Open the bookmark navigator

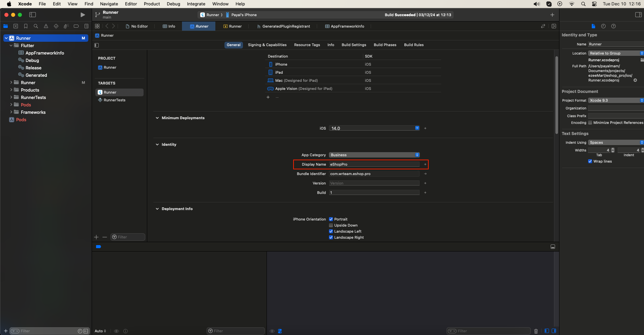tap(26, 26)
